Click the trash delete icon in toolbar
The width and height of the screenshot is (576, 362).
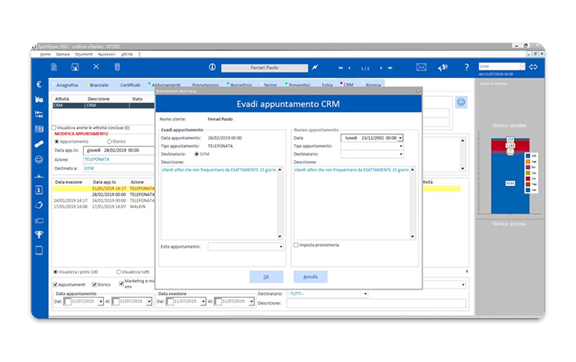[x=117, y=67]
